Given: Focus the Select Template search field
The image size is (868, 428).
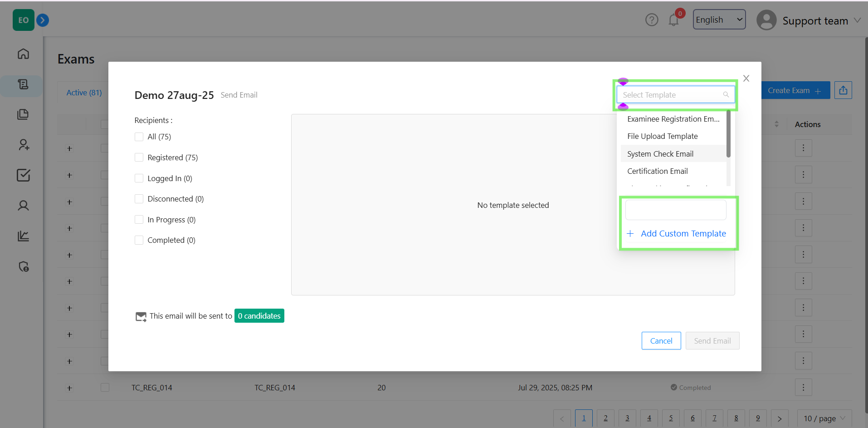Looking at the screenshot, I should tap(671, 95).
